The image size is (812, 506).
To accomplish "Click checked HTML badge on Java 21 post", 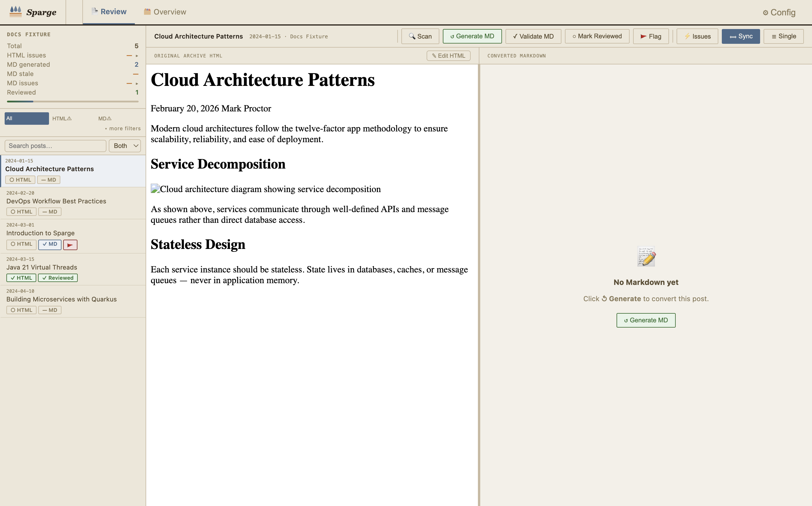I will (21, 278).
